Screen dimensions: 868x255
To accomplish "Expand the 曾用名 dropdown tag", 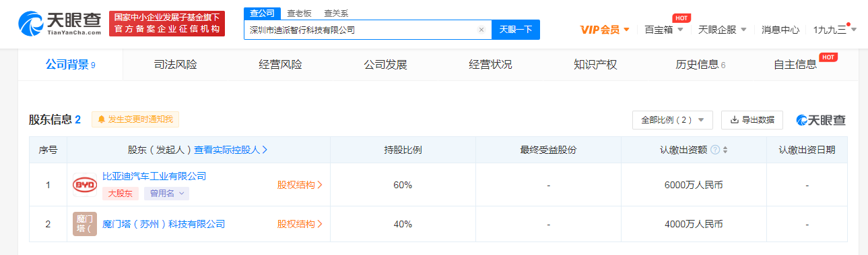I will pyautogui.click(x=166, y=194).
